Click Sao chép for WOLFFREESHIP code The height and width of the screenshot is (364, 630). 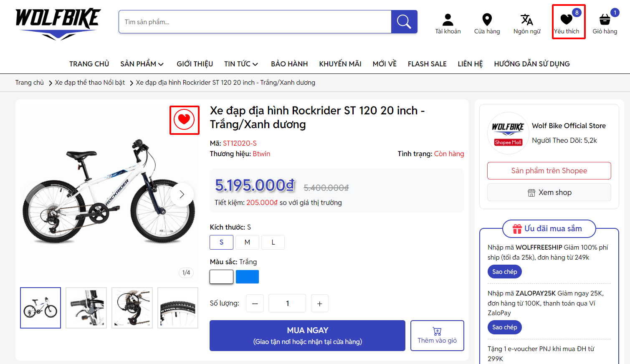[504, 272]
